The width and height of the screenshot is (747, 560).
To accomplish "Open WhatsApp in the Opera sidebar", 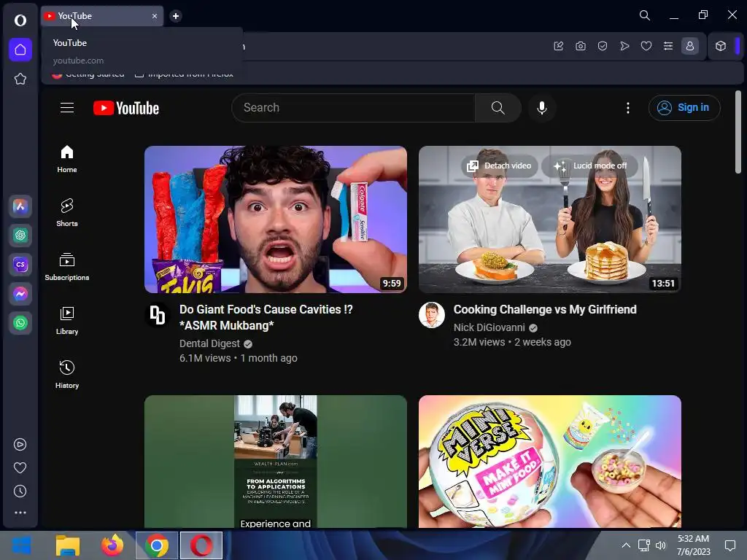I will pyautogui.click(x=20, y=323).
